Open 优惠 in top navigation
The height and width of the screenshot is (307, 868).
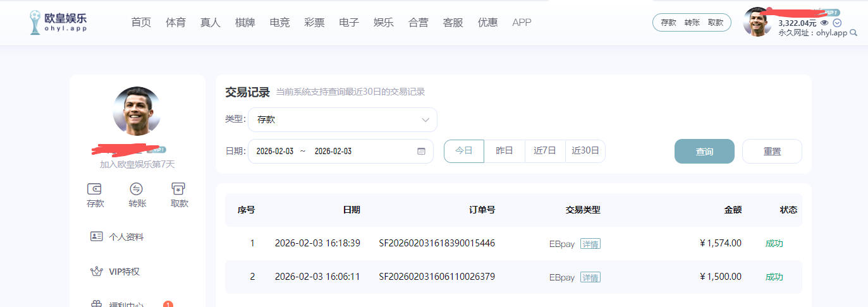pyautogui.click(x=487, y=23)
